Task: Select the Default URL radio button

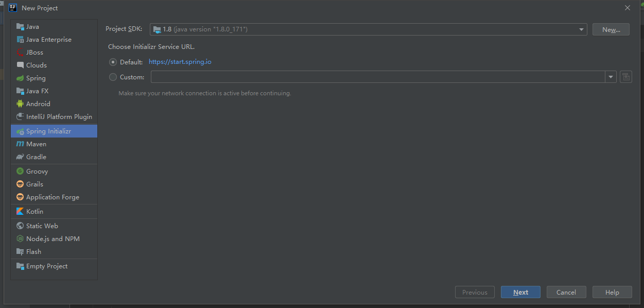Action: point(113,62)
